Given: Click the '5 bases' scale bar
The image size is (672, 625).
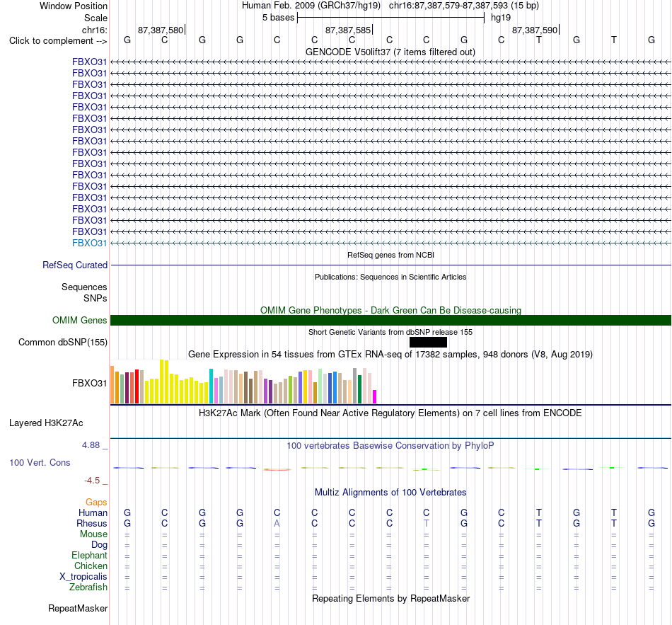Looking at the screenshot, I should (391, 18).
